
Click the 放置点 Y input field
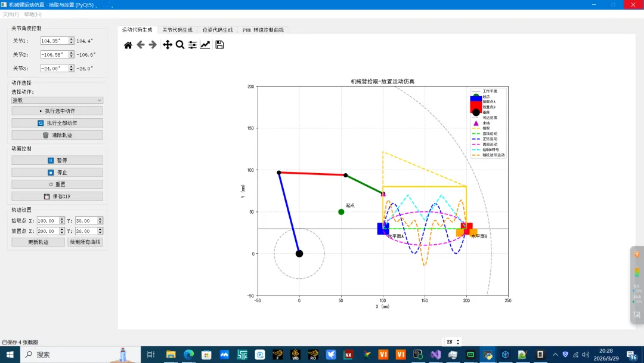pos(86,231)
